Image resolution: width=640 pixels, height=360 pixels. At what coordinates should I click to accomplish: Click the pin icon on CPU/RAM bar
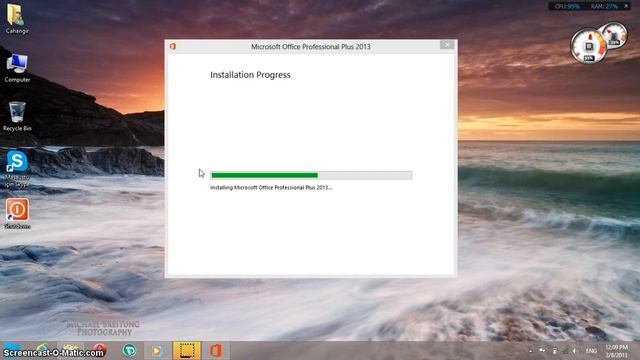[627, 6]
